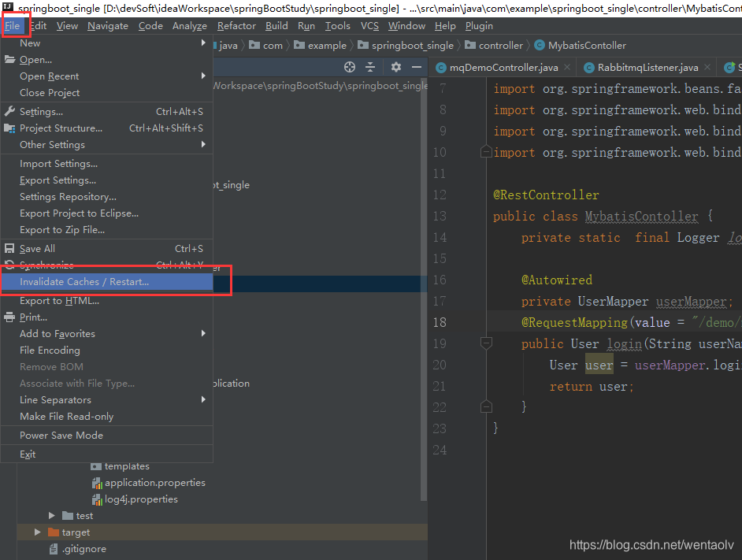Open the Run menu

coord(306,26)
